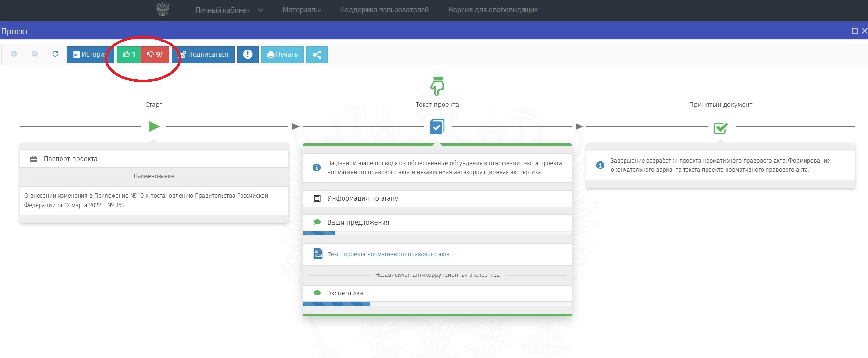Click the Старт stage label
Image resolution: width=868 pixels, height=358 pixels.
[154, 105]
